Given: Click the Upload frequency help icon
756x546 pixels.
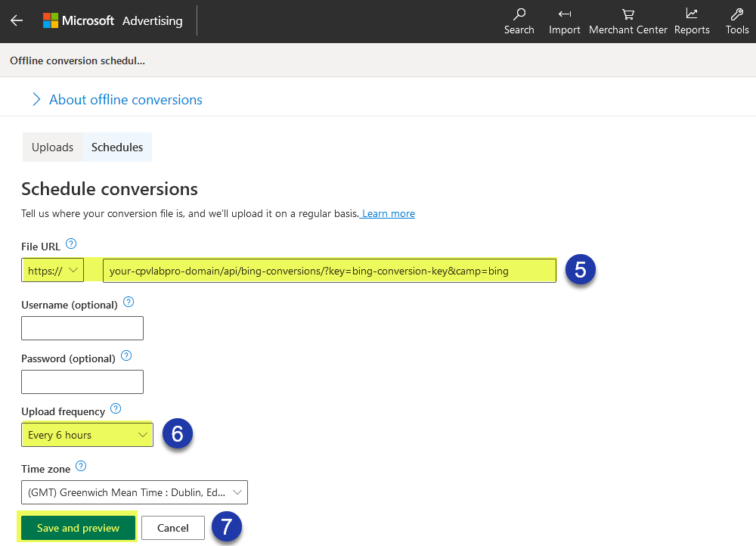Looking at the screenshot, I should 115,408.
